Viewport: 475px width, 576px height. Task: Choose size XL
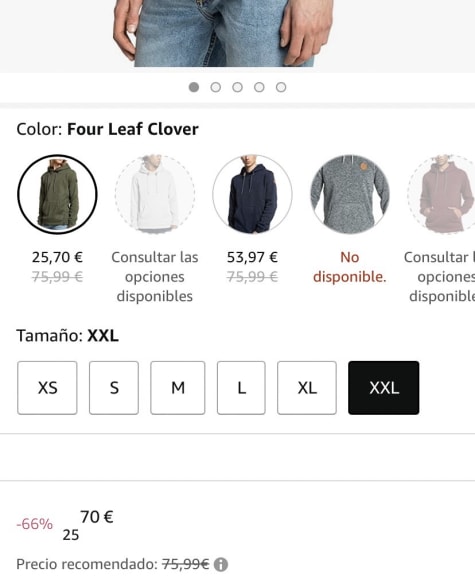(307, 388)
